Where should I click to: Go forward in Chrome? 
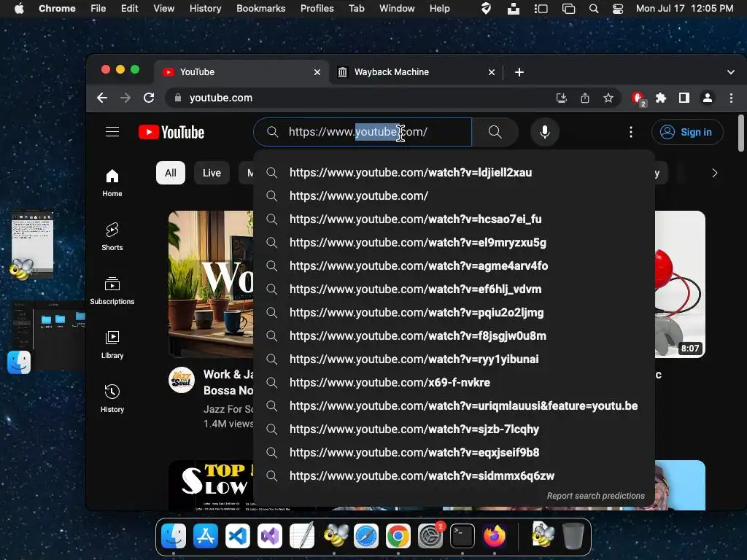(x=125, y=98)
